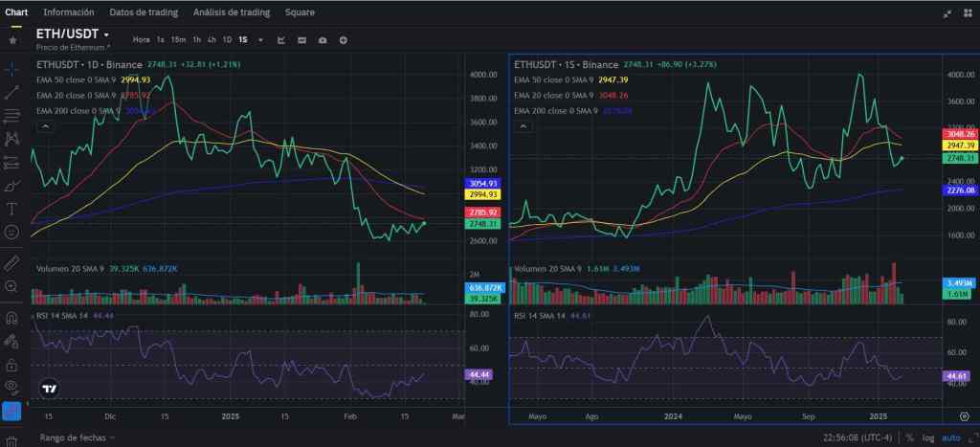Screen dimensions: 980x447
Task: Select the ruler measure tool
Action: 11,262
